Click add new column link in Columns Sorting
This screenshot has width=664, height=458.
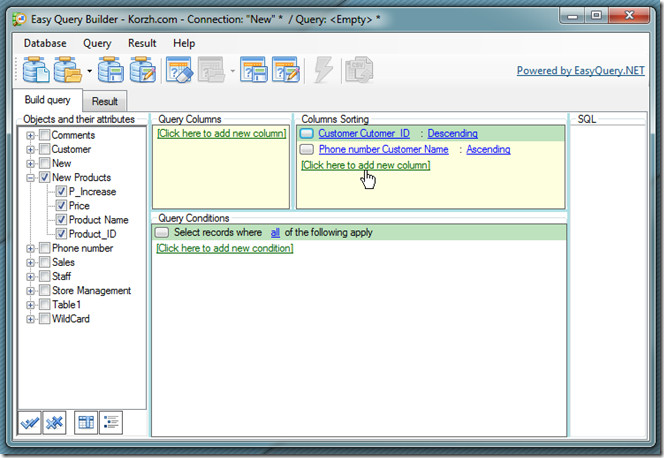[365, 165]
